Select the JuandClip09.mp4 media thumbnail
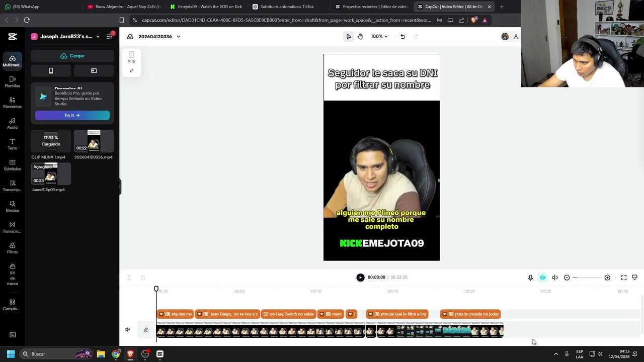The height and width of the screenshot is (362, 644). tap(51, 174)
